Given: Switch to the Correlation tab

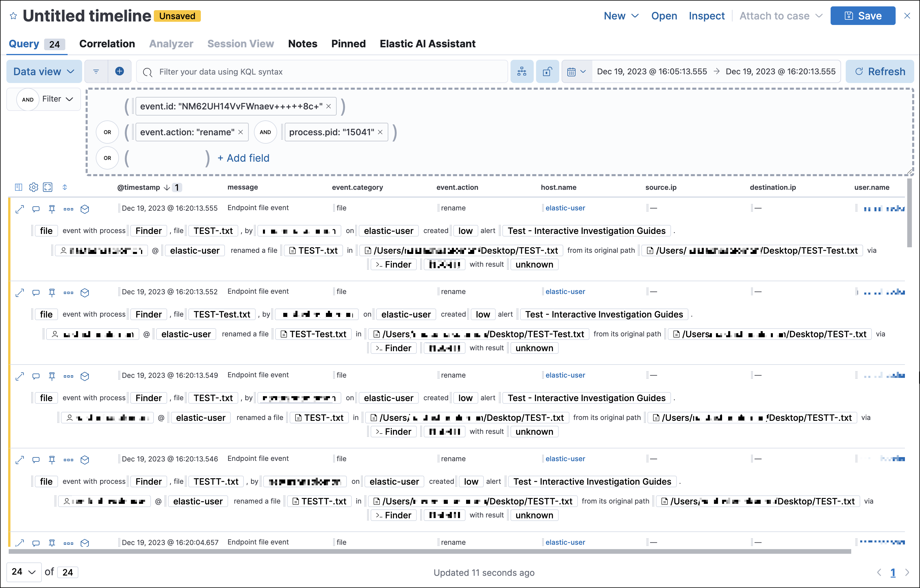Looking at the screenshot, I should 107,44.
